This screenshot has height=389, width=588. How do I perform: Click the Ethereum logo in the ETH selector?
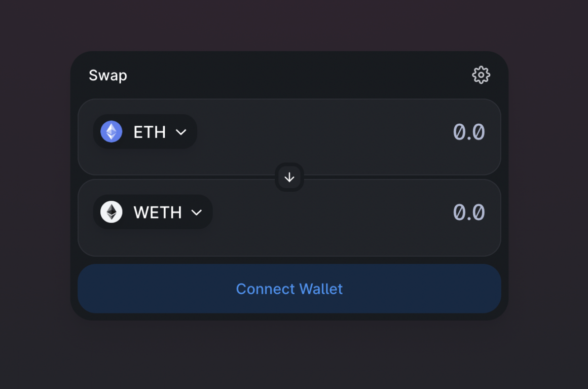tap(111, 131)
